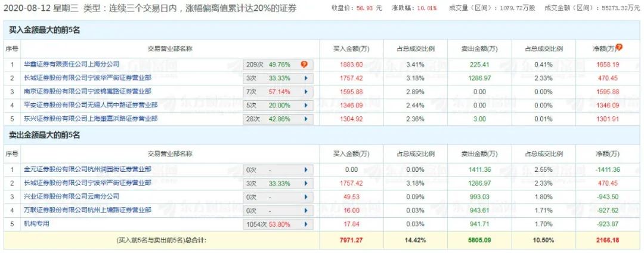644x253 pixels.
Task: Expand stats arrow for 东兴证券上海肇嘉浜路 row
Action: [x=305, y=119]
